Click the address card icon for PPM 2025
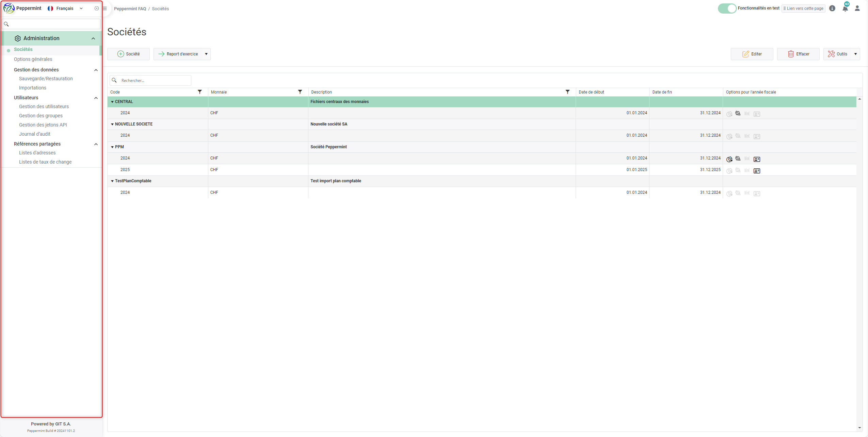 click(x=757, y=171)
